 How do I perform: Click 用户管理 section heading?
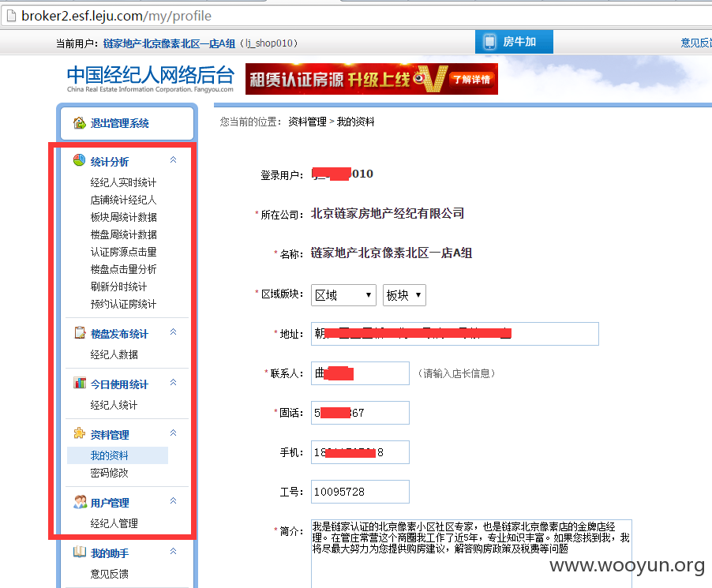[x=110, y=503]
